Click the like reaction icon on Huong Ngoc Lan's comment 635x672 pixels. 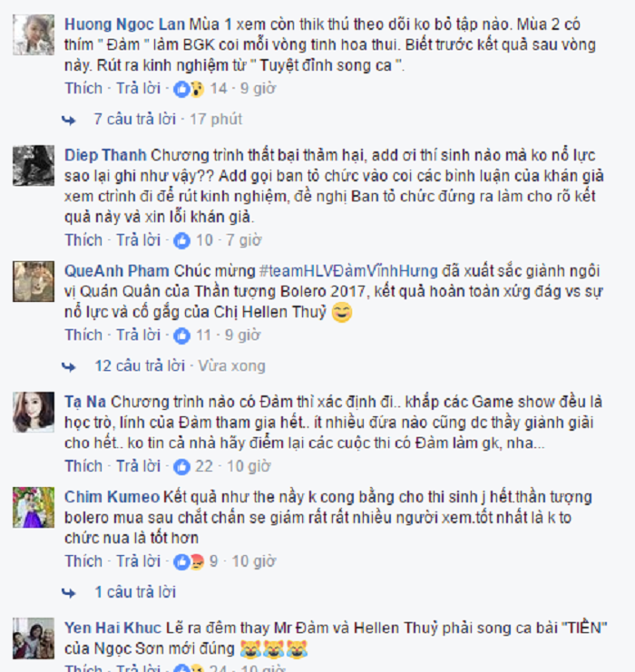point(181,89)
